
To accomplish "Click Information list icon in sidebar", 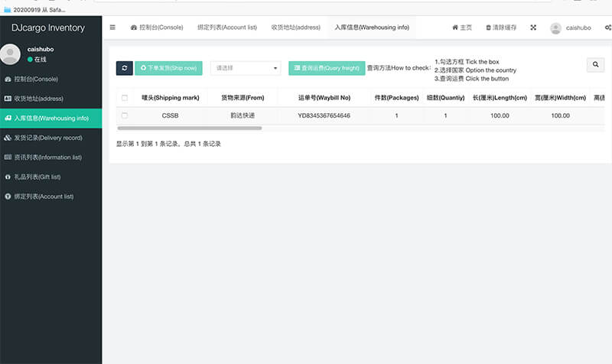I will 8,158.
